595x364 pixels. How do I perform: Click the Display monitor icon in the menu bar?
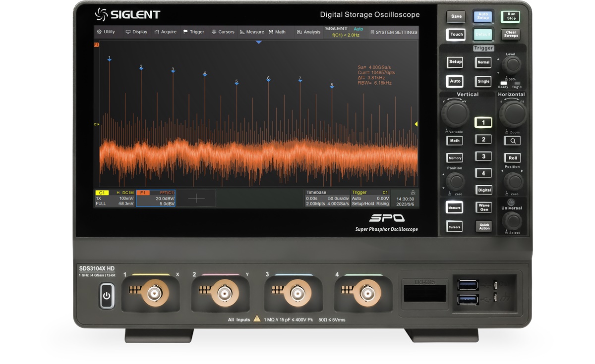click(129, 32)
